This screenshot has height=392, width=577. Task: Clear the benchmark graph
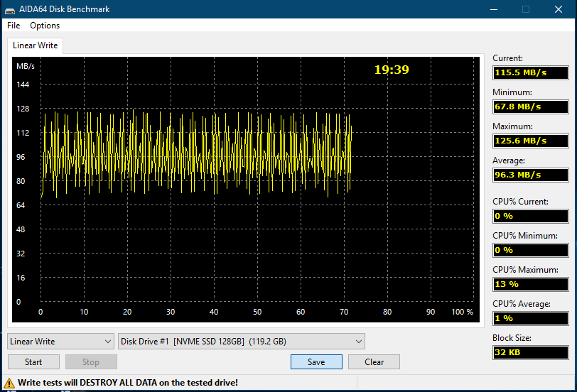pos(374,362)
